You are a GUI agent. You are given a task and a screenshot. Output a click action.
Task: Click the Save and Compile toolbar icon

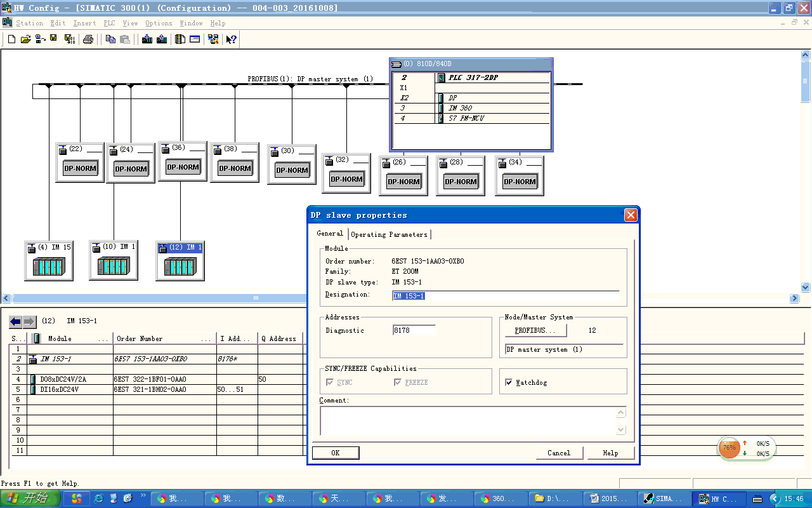69,39
